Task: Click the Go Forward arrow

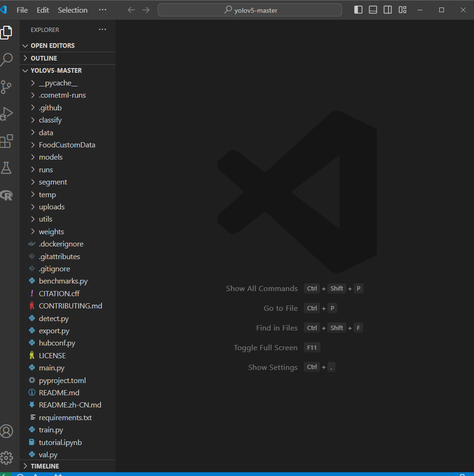Action: coord(146,10)
